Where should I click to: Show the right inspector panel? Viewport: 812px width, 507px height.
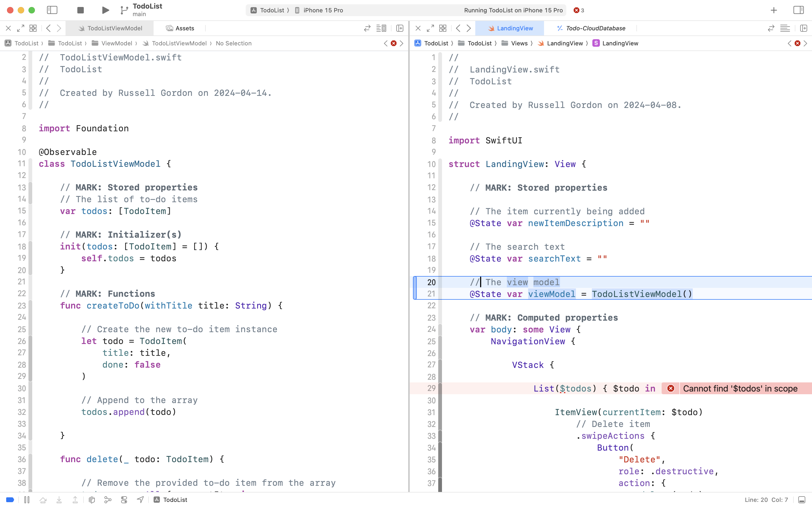click(x=799, y=10)
